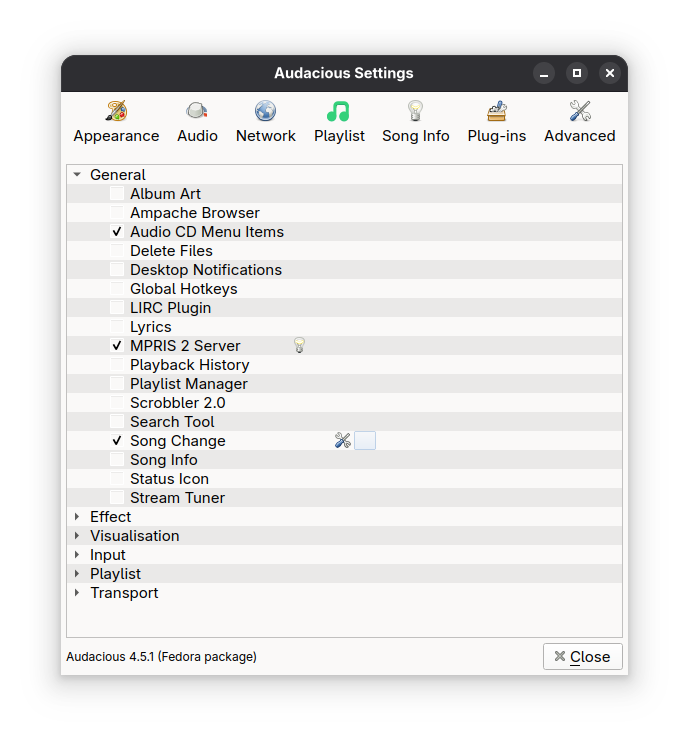Expand the Effect plugin group
Screen dimensions: 689x742
pos(77,517)
